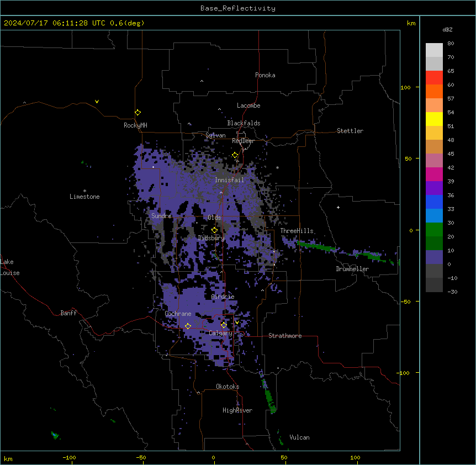Viewport: 476px width, 465px height.
Task: Click the Lacombe label
Action: click(x=248, y=105)
